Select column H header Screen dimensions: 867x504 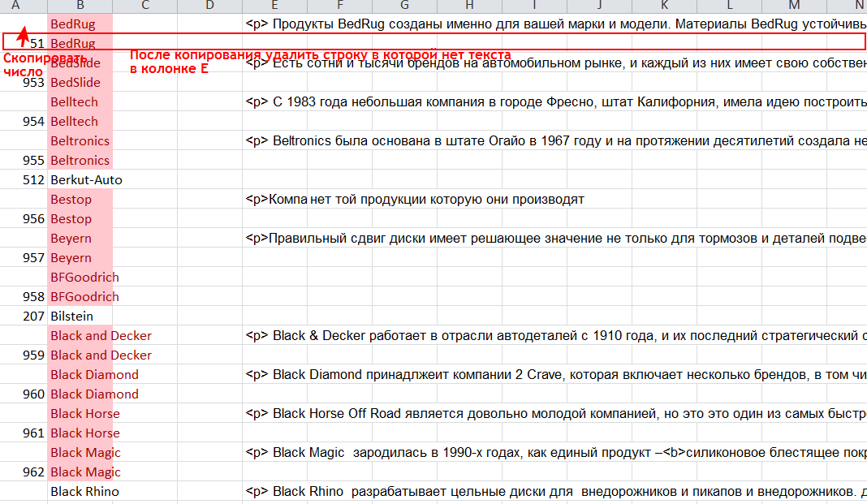(469, 6)
